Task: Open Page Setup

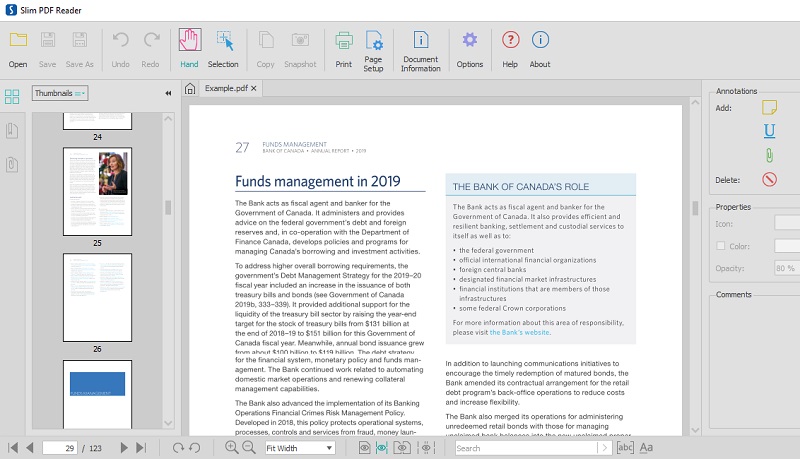Action: point(373,50)
